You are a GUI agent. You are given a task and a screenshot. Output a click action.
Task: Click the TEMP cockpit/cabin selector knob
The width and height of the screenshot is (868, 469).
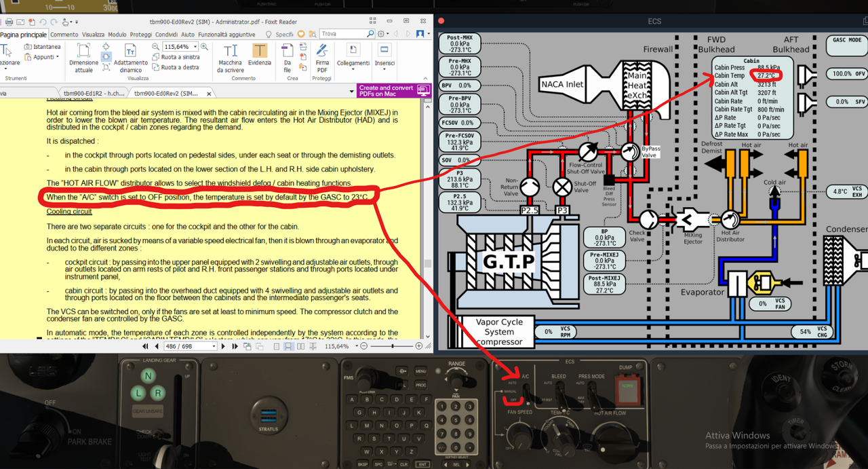[563, 440]
